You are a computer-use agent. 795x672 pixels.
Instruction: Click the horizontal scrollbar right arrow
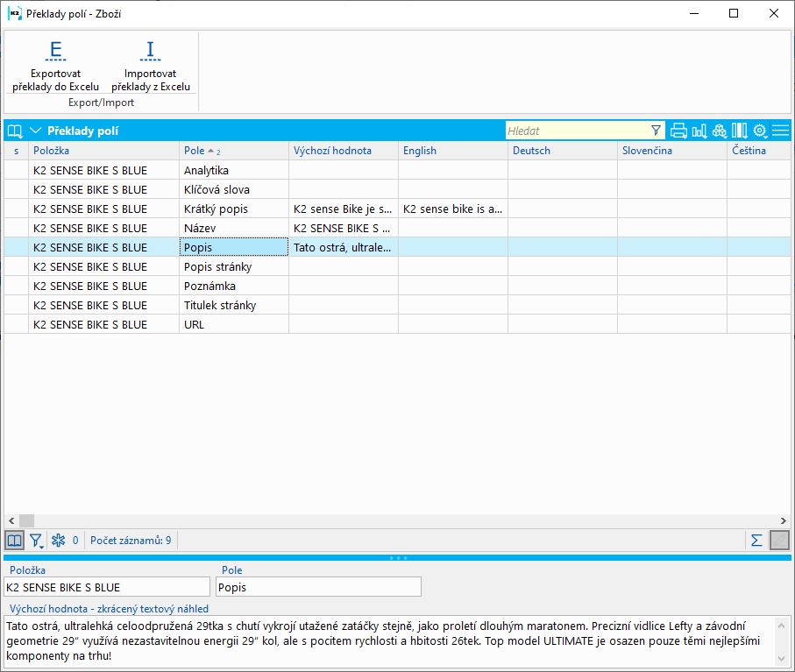click(x=784, y=520)
